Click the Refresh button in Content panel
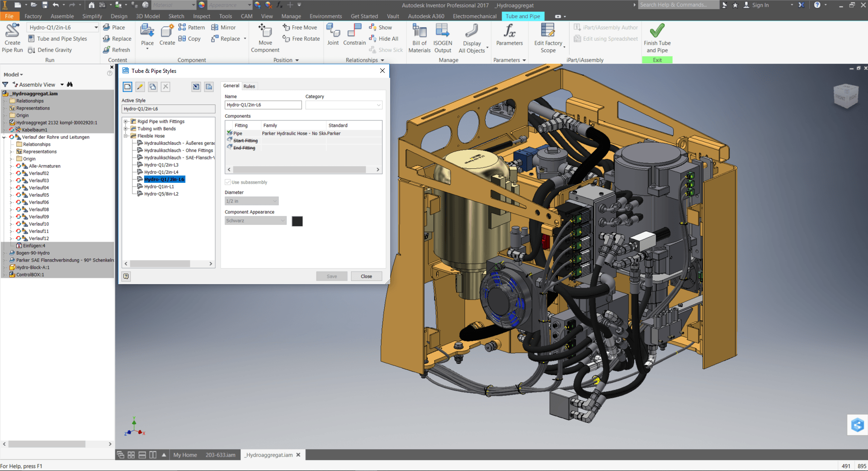Screen dimensions: 868x471 click(117, 50)
